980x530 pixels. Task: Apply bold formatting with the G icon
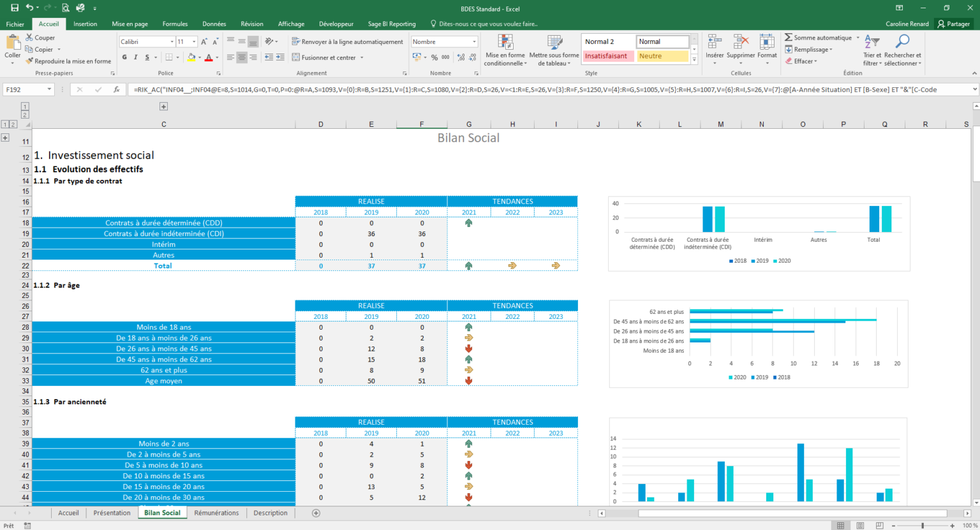click(124, 57)
